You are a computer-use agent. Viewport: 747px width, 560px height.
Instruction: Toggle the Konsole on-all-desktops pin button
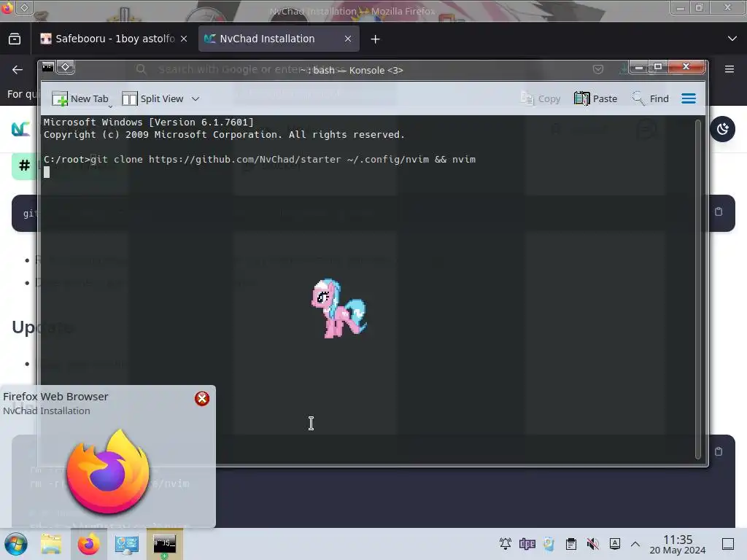(x=66, y=67)
